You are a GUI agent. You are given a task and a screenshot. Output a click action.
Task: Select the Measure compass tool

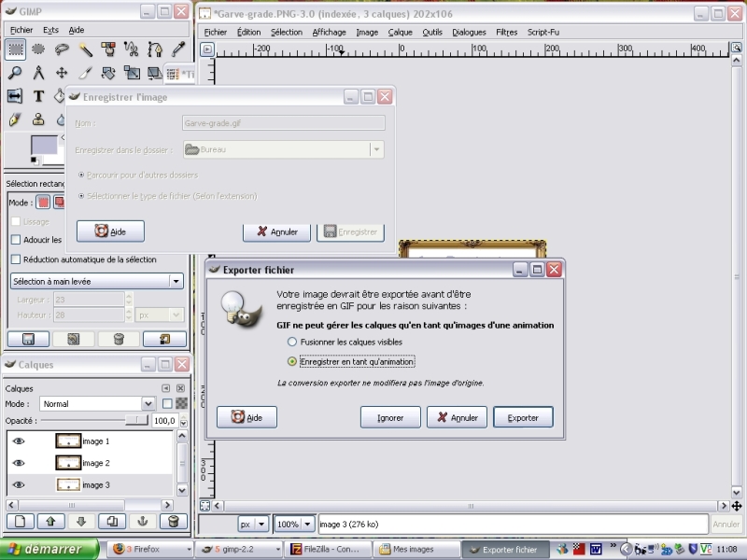[38, 73]
